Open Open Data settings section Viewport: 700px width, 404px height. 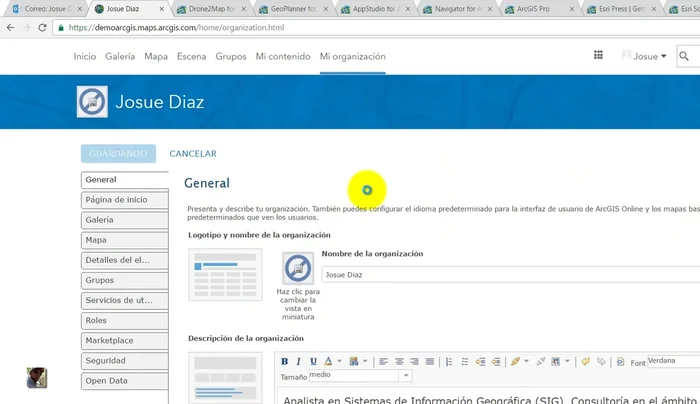125,380
